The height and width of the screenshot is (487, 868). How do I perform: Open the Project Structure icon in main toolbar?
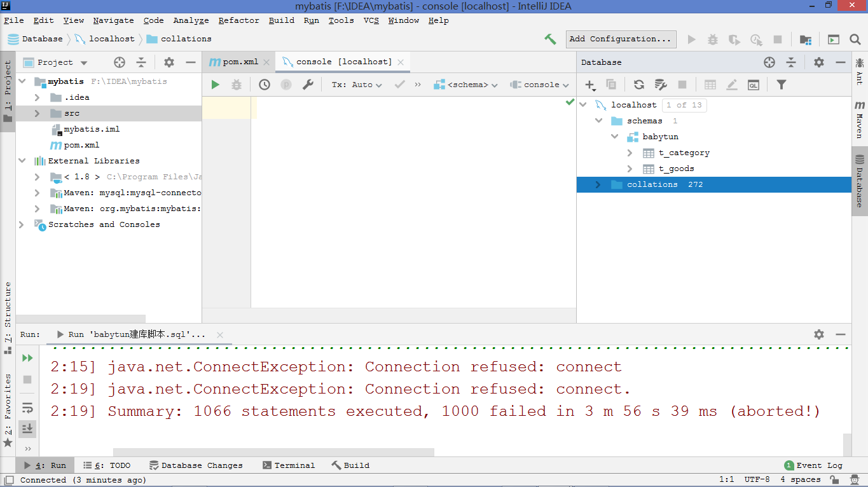tap(805, 39)
